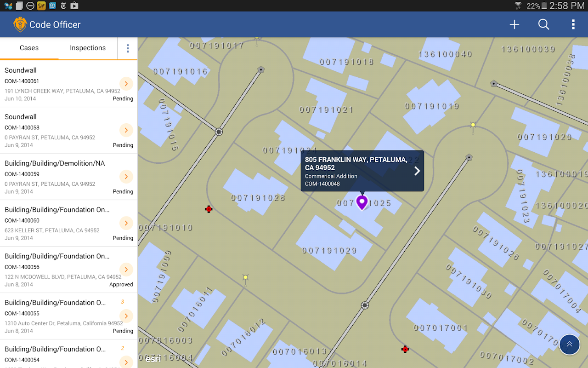Open details arrow in 805 Franklin Way callout

[417, 171]
